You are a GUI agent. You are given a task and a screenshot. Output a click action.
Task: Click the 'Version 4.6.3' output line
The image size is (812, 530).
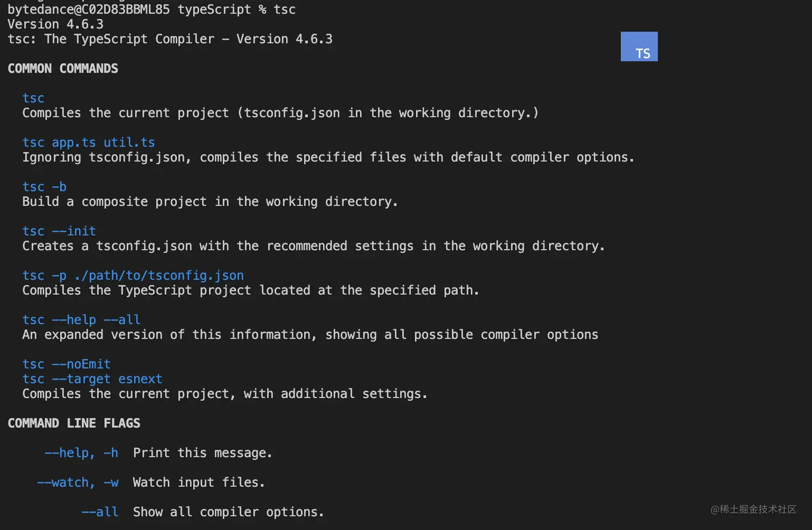pyautogui.click(x=55, y=24)
